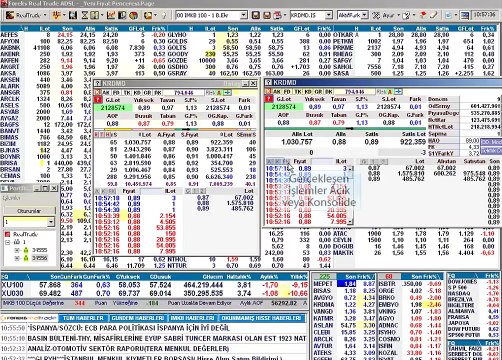The width and height of the screenshot is (502, 360).
Task: Open the AktifFark combo box arrow
Action: click(x=364, y=15)
